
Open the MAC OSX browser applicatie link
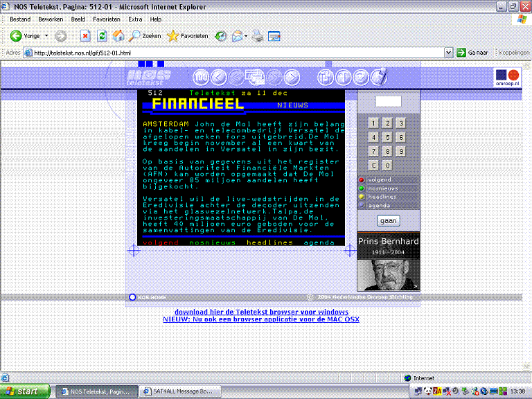[x=261, y=319]
